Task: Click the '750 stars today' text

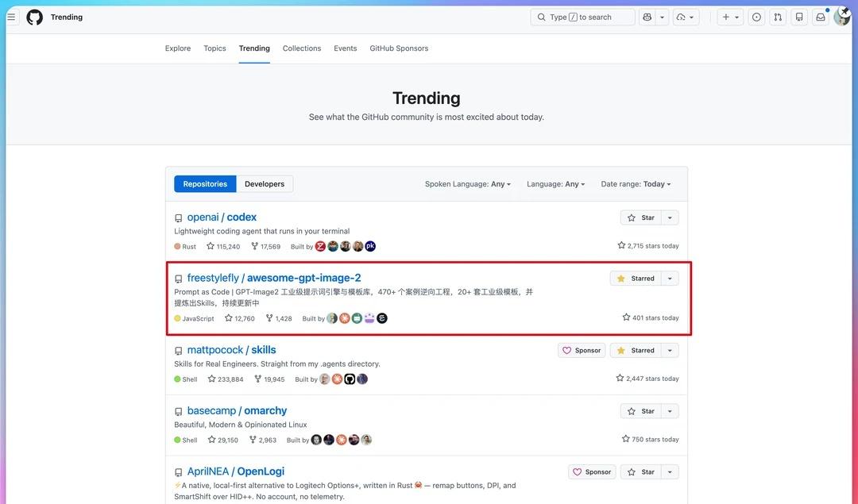Action: pyautogui.click(x=650, y=439)
